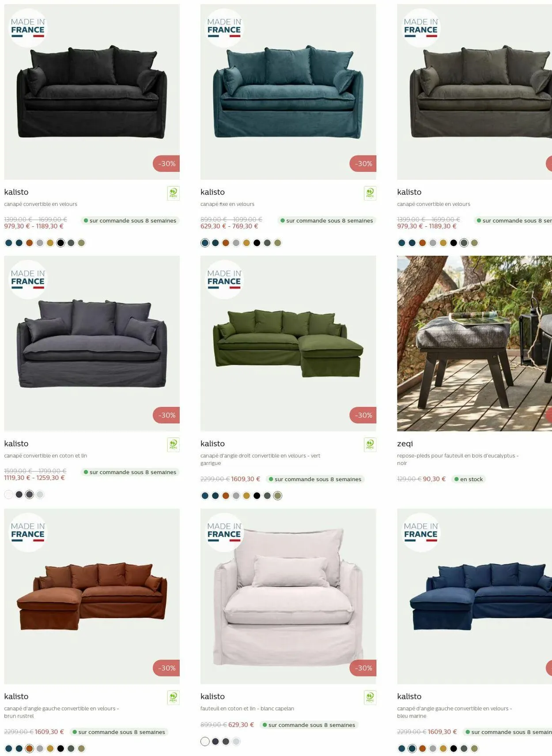The height and width of the screenshot is (756, 552).
Task: Click PEFC icon on coton et lin convertible sofa
Action: coord(173,444)
